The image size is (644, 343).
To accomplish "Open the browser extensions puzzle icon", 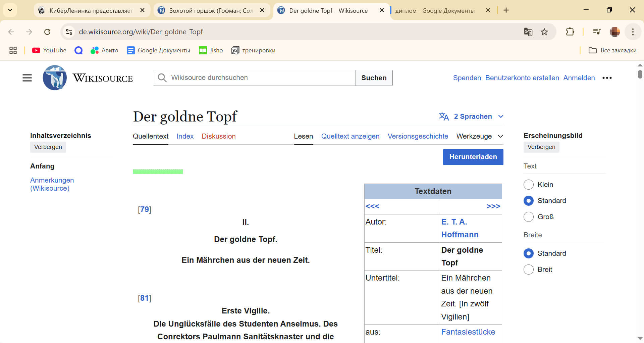I will click(x=570, y=32).
